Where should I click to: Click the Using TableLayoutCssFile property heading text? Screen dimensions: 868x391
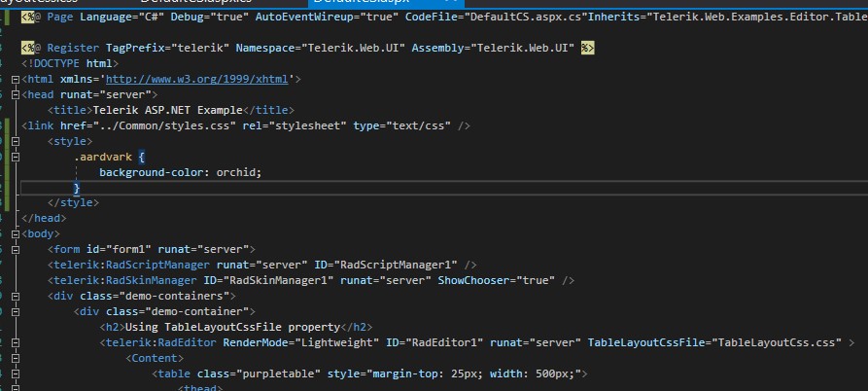[x=232, y=327]
